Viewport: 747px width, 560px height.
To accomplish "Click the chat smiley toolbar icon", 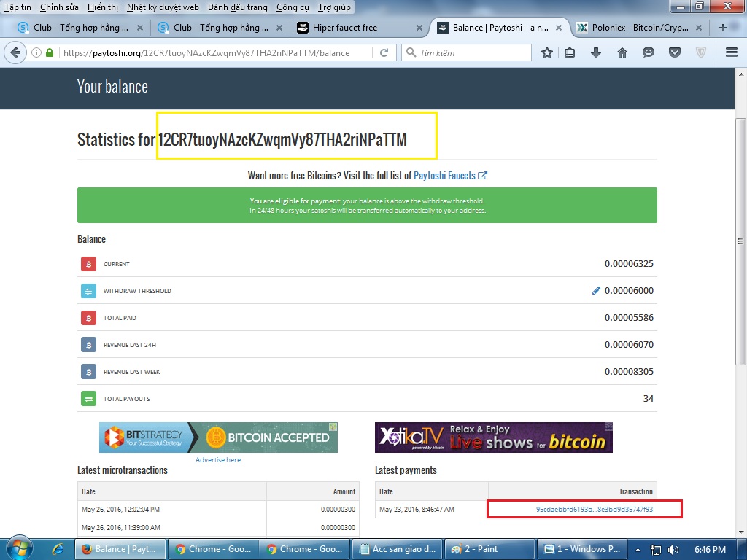I will (649, 52).
